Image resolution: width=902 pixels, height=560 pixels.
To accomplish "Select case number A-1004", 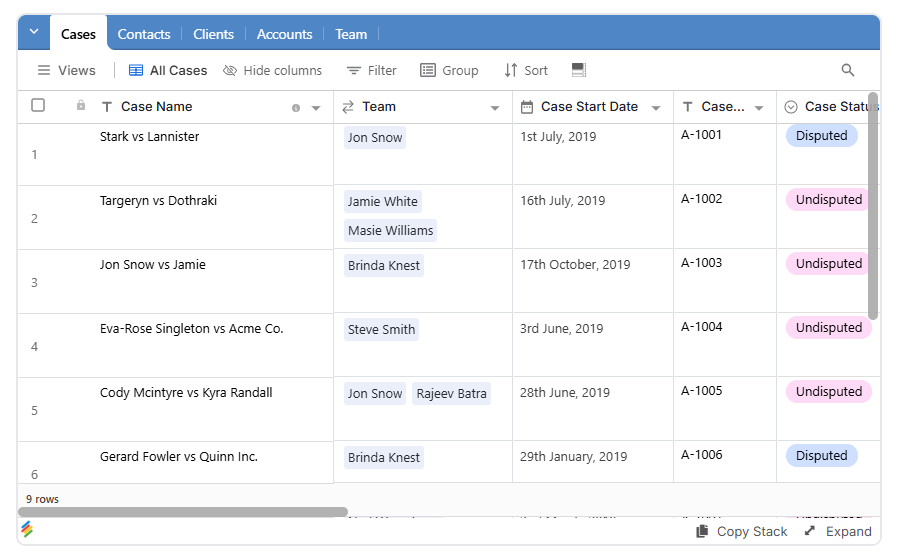I will click(x=701, y=326).
